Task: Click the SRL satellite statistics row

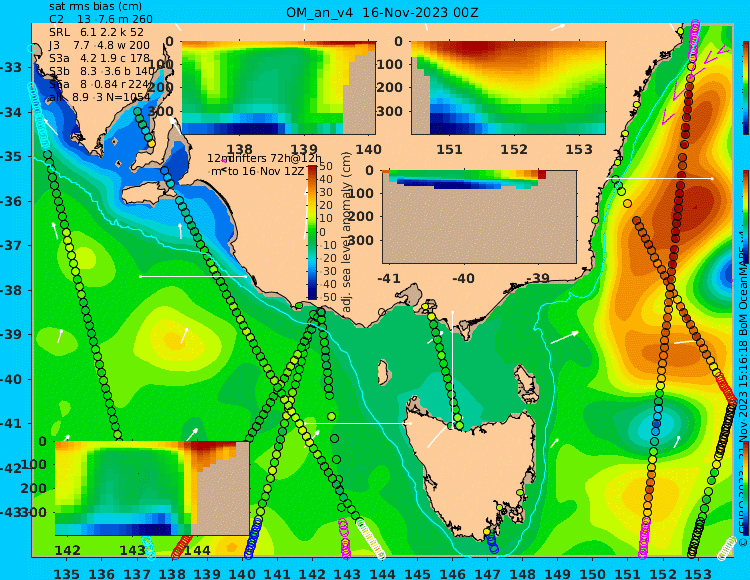Action: click(96, 32)
